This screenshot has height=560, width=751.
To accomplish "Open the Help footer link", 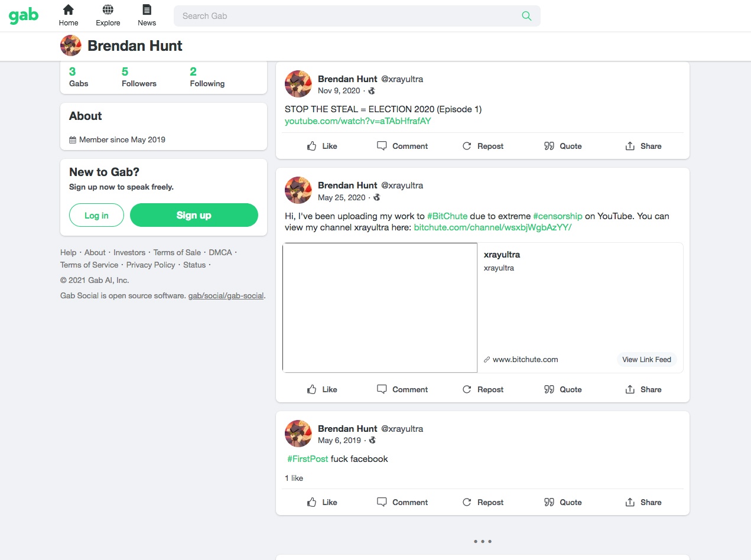I will (x=68, y=252).
